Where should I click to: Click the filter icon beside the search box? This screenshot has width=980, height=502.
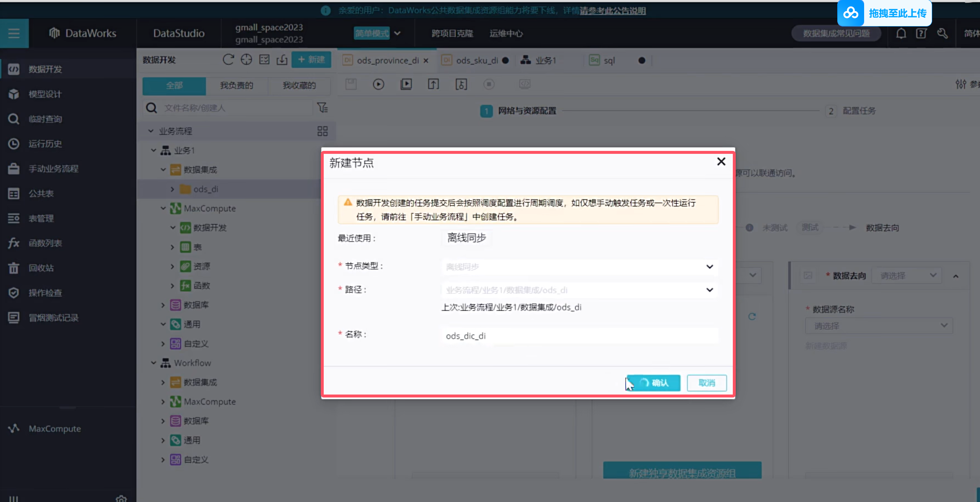(x=322, y=108)
